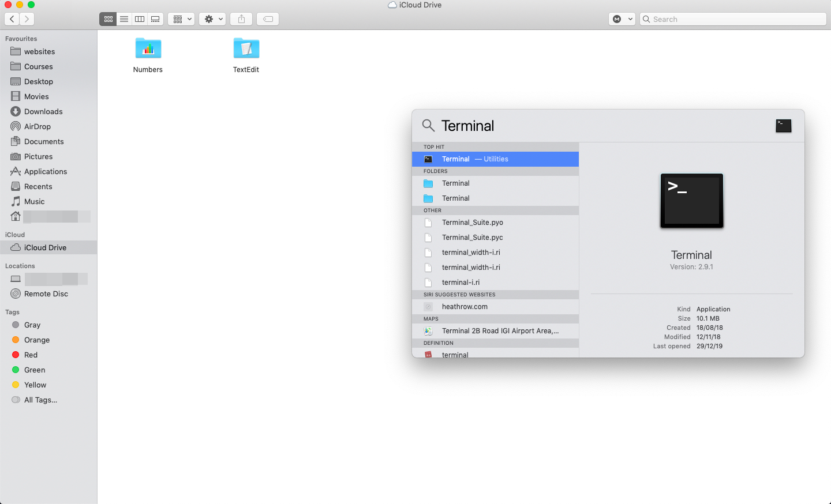Select the Orange tag

pyautogui.click(x=48, y=340)
